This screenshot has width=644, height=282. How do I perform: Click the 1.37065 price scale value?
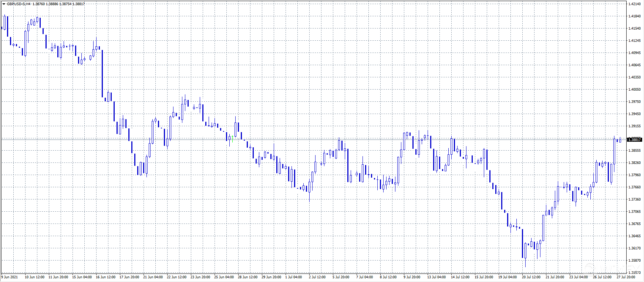pyautogui.click(x=634, y=212)
